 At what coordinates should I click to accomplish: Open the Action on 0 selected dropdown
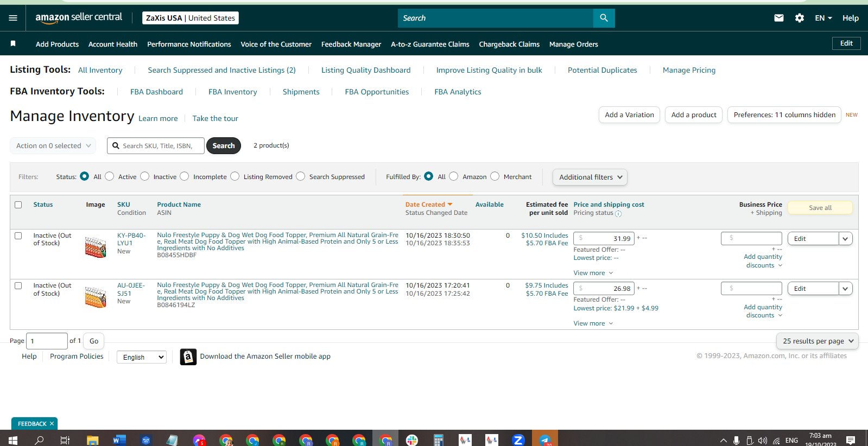click(53, 145)
